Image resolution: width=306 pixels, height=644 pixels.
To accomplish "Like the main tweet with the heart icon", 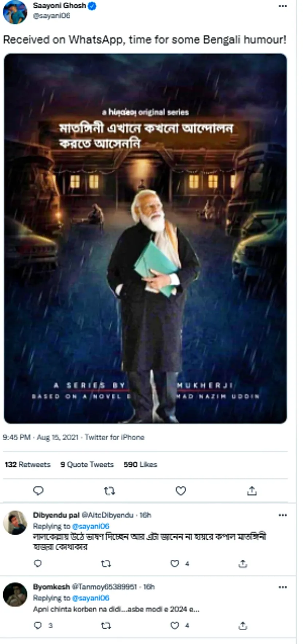I will pos(181,491).
